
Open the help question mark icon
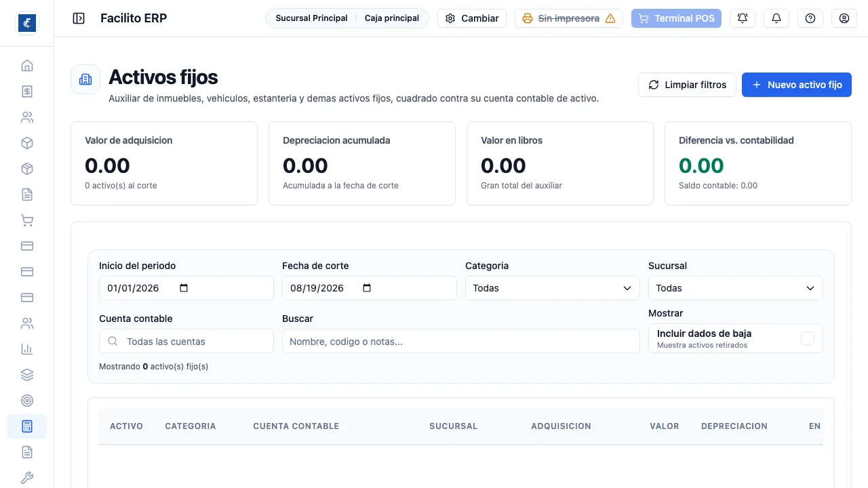click(x=810, y=18)
